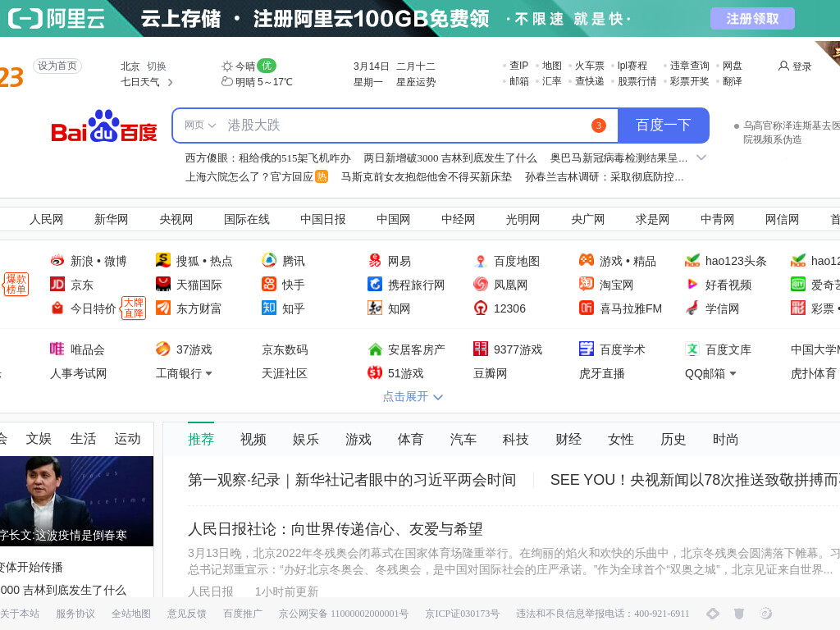Expand the hot news headlines chevron
This screenshot has height=630, width=840.
point(701,157)
